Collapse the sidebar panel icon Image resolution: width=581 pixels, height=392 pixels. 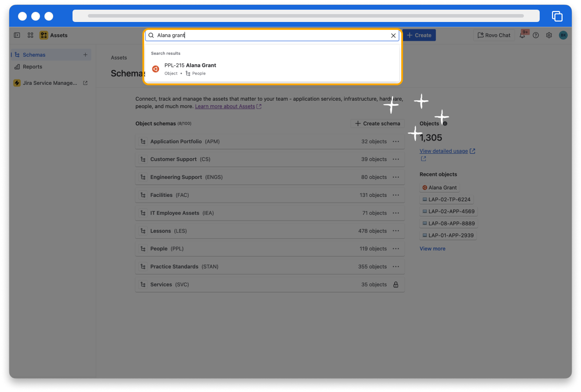click(x=17, y=35)
